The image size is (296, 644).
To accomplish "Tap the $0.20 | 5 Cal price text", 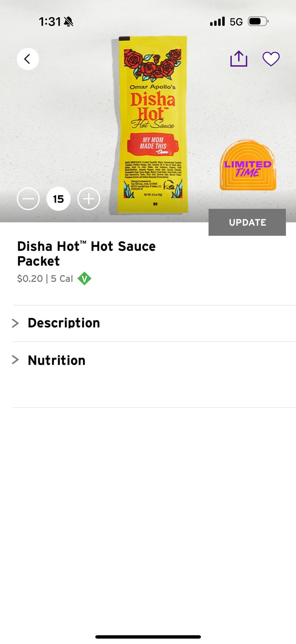I will (45, 279).
